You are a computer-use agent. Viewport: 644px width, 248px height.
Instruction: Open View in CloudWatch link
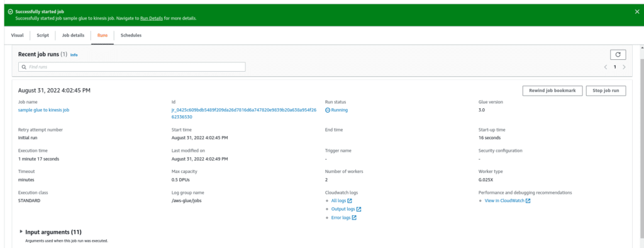[x=504, y=201]
